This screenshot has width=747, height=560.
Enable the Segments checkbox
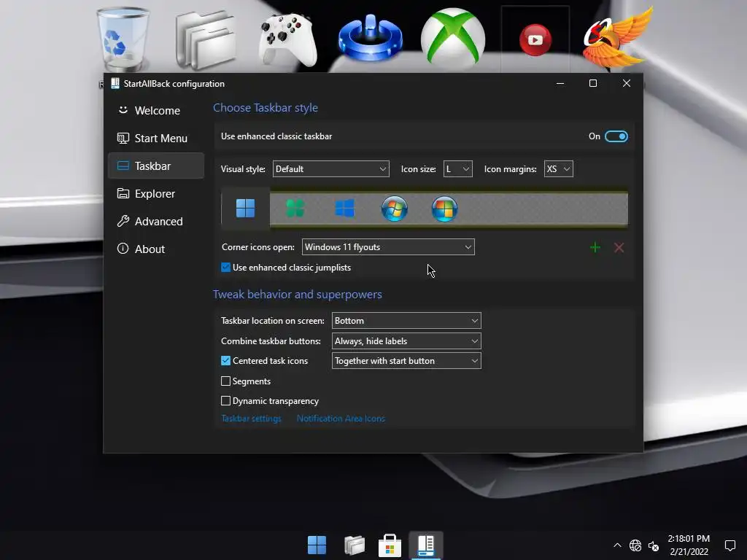click(x=226, y=381)
